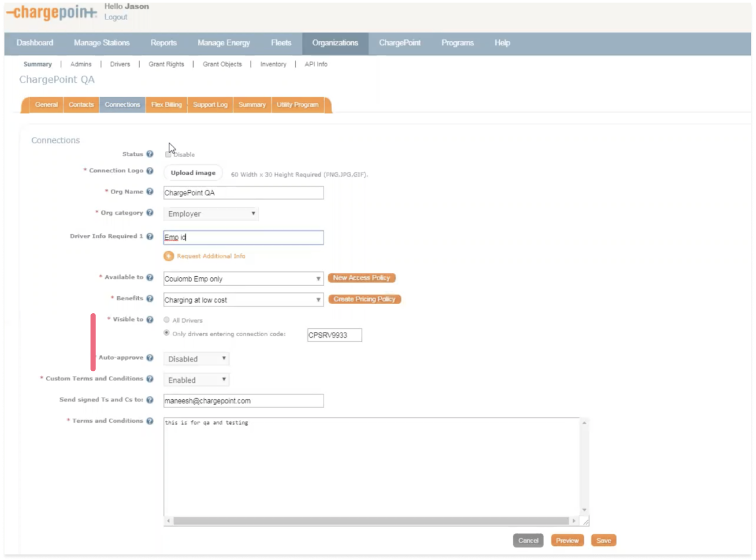The width and height of the screenshot is (756, 560).
Task: Click the Org Name input field
Action: click(x=243, y=193)
